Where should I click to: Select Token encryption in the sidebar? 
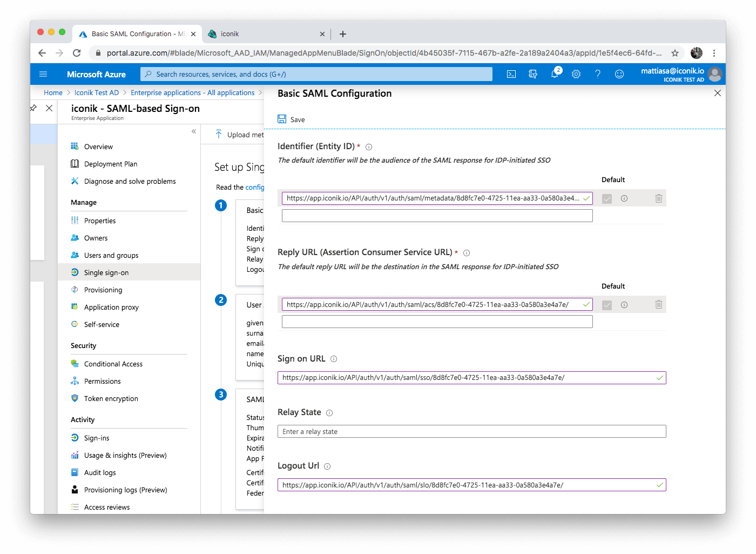click(111, 398)
